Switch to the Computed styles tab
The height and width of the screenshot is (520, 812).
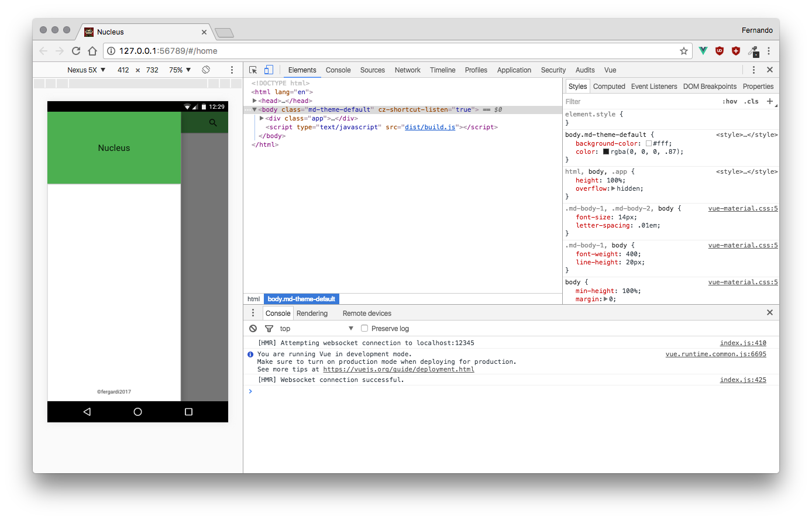tap(609, 86)
